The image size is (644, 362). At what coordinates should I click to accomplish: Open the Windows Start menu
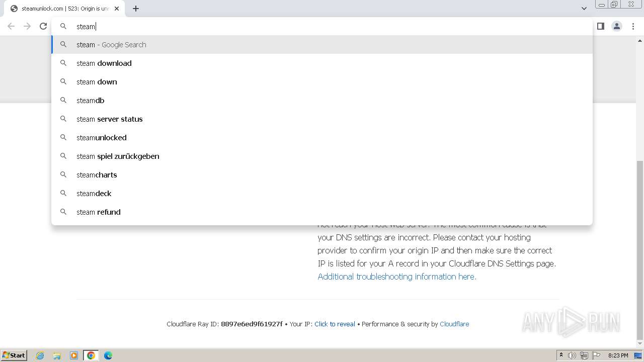14,355
